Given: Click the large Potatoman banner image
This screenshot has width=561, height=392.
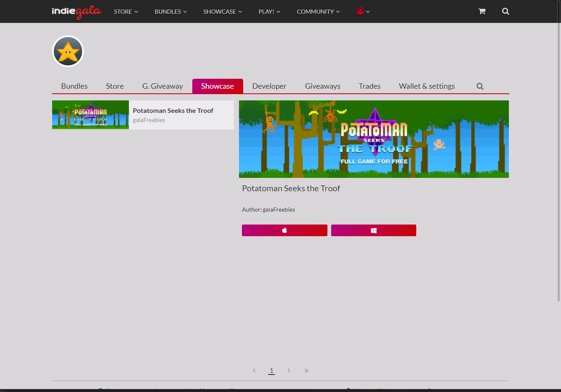Looking at the screenshot, I should tap(374, 139).
